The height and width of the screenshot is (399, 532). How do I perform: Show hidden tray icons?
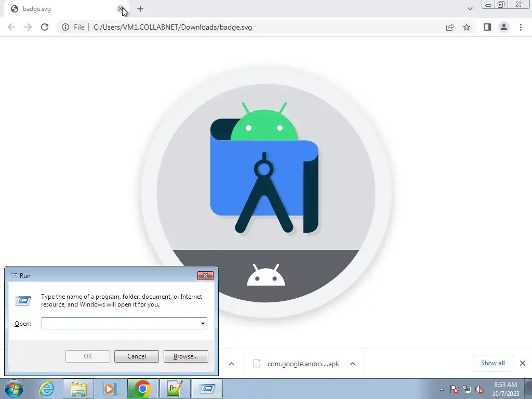(x=442, y=389)
